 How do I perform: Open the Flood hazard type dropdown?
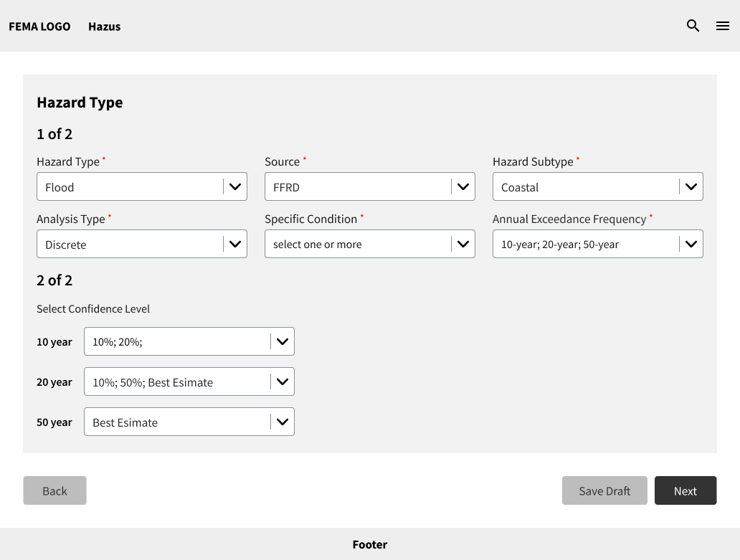pos(129,186)
